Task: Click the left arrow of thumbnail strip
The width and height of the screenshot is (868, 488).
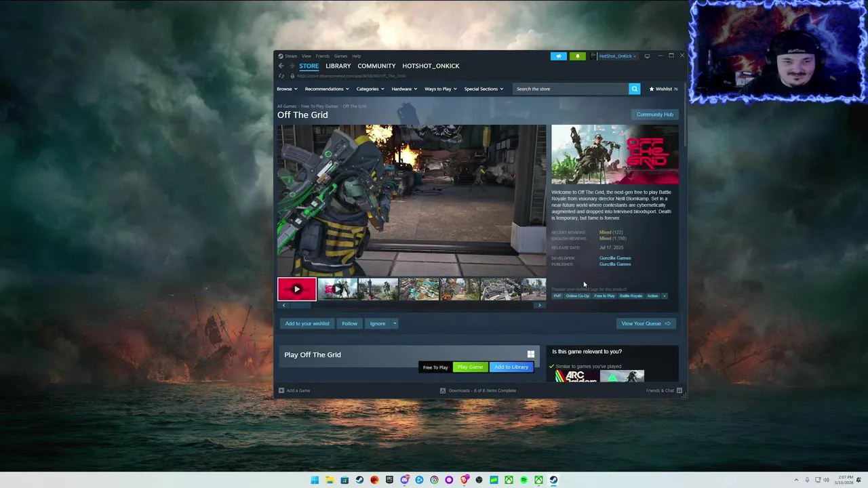Action: click(x=283, y=306)
